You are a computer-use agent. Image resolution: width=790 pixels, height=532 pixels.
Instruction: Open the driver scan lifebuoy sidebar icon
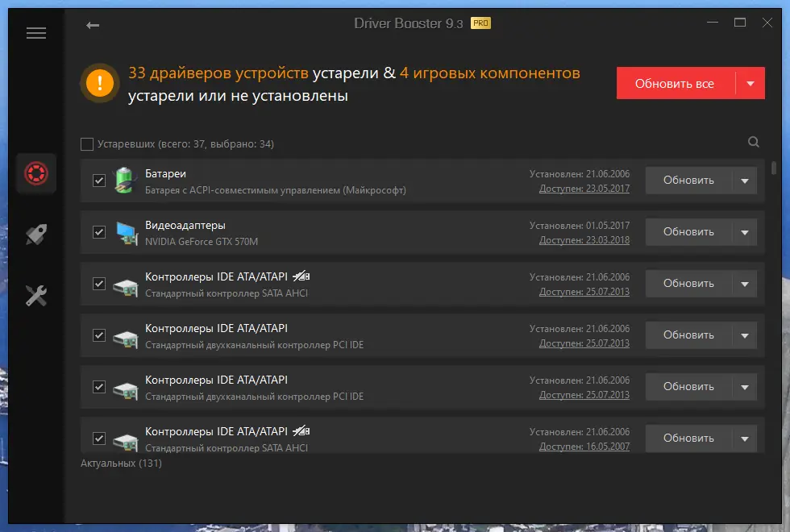point(36,173)
